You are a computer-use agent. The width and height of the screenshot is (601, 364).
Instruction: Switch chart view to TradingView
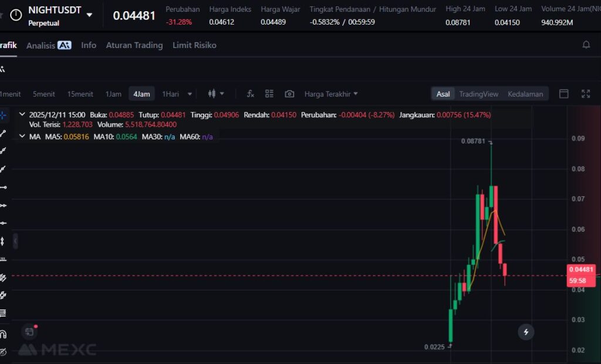point(478,94)
